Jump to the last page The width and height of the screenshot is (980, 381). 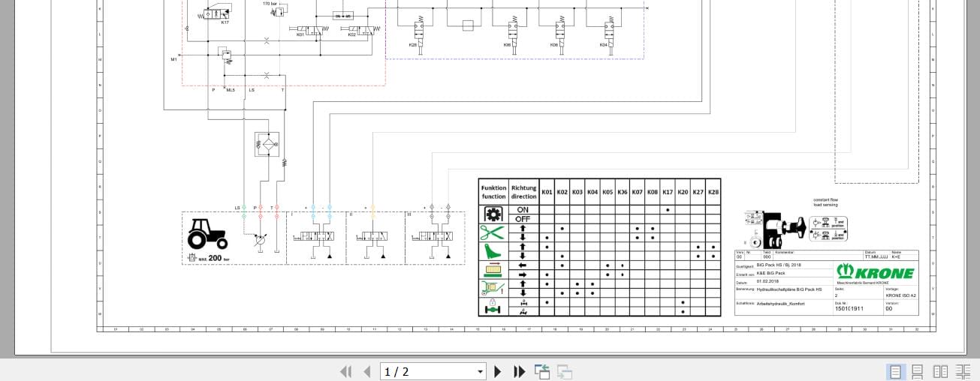point(519,371)
